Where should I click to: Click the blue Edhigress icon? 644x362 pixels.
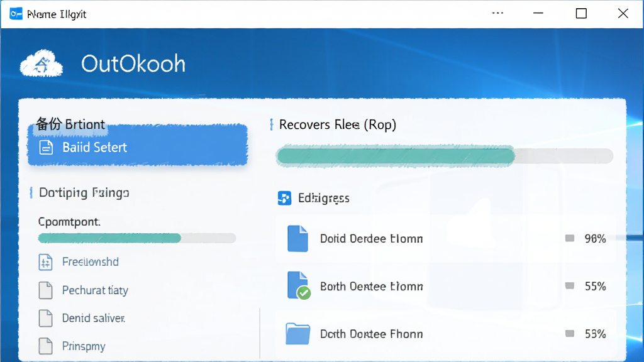click(285, 198)
